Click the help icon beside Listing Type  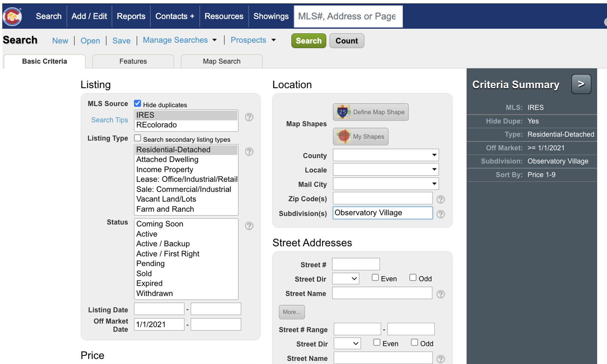(x=249, y=152)
